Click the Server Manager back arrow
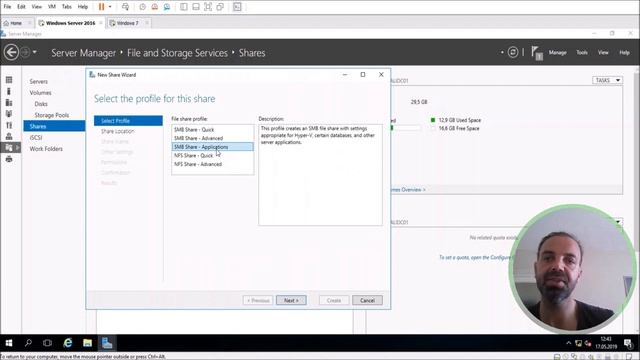The width and height of the screenshot is (640, 360). click(x=11, y=52)
